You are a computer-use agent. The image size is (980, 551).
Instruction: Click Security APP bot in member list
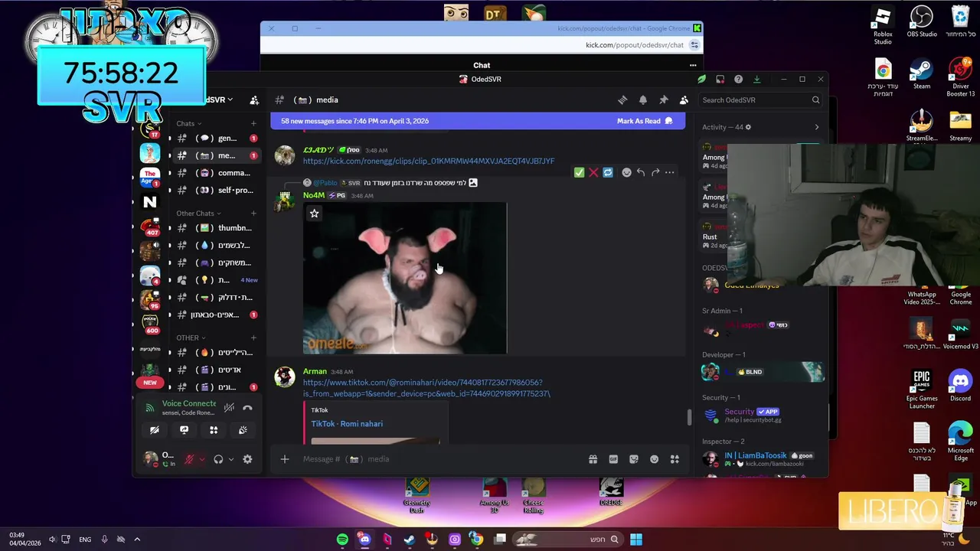(x=762, y=416)
